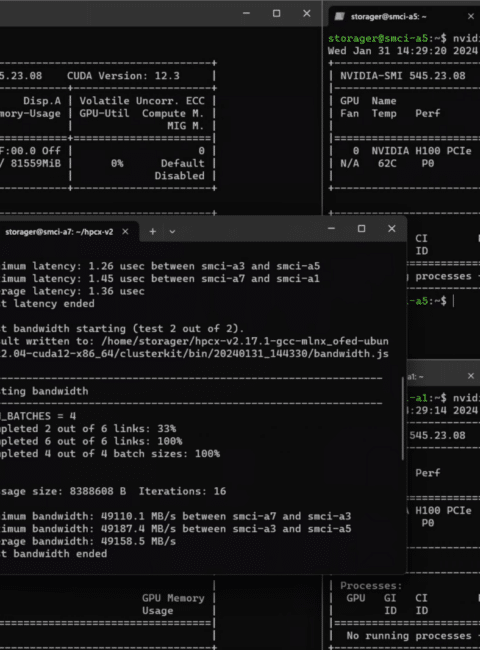Image resolution: width=480 pixels, height=650 pixels.
Task: Close the top-left background terminal window
Action: click(x=307, y=13)
